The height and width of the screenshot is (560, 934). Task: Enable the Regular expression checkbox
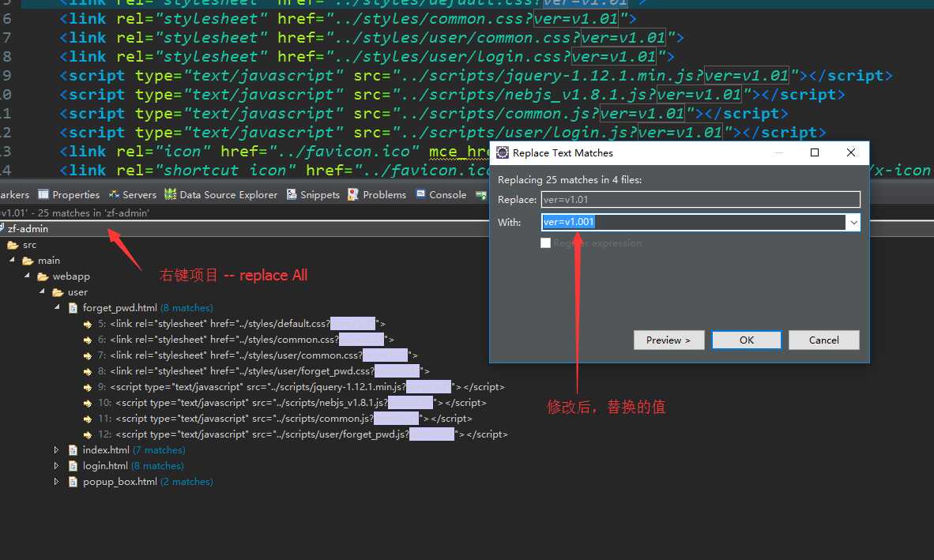coord(545,242)
